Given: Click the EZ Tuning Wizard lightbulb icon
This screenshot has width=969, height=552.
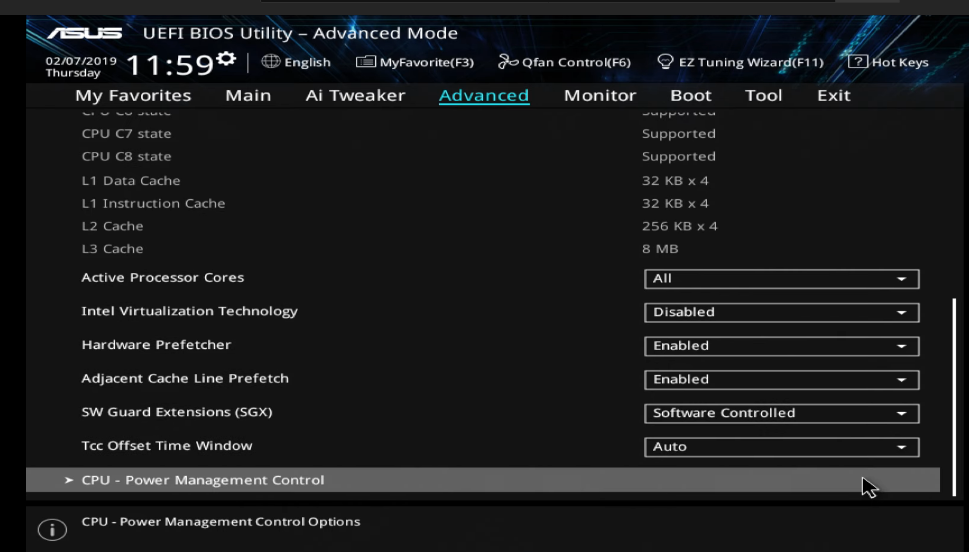Looking at the screenshot, I should pyautogui.click(x=665, y=61).
